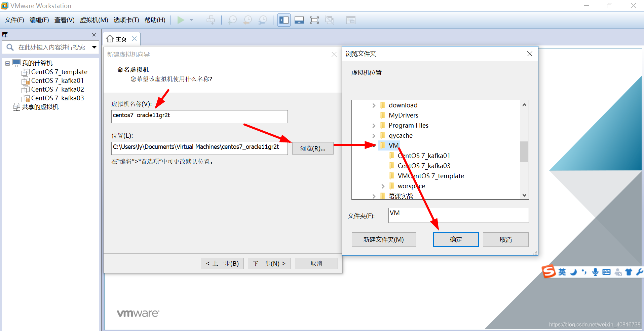The width and height of the screenshot is (644, 331).
Task: Click the green Power On play icon
Action: coord(181,20)
